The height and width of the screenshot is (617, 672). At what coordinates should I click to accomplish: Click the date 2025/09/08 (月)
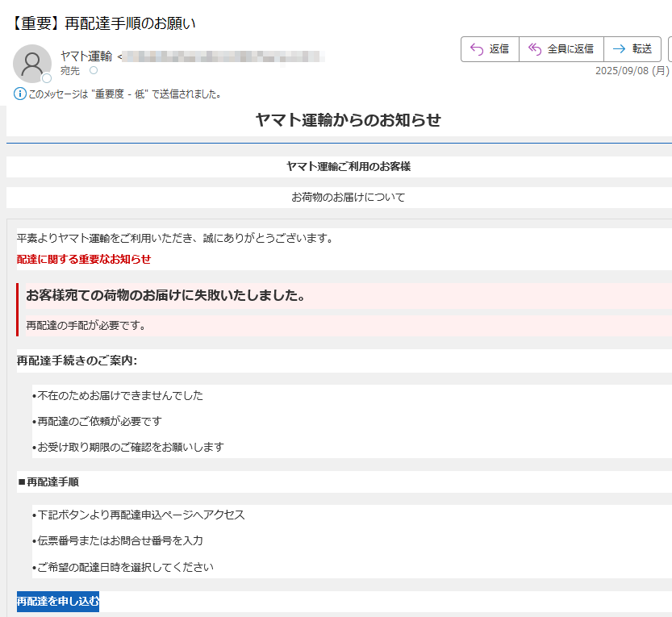click(x=632, y=71)
